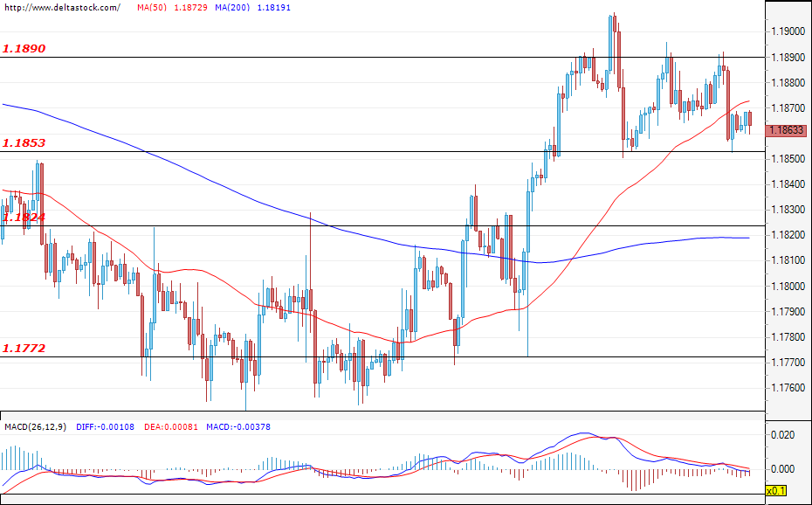The height and width of the screenshot is (505, 812).
Task: Click the MA(200) value 1.18191
Action: (274, 8)
